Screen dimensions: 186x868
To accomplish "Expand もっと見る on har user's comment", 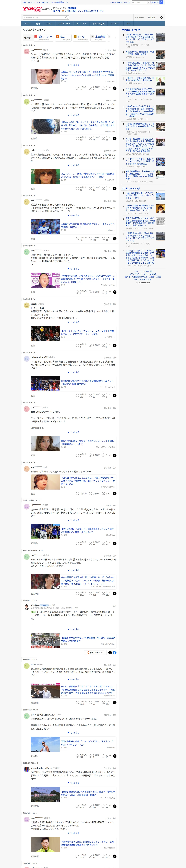I will 74,65.
